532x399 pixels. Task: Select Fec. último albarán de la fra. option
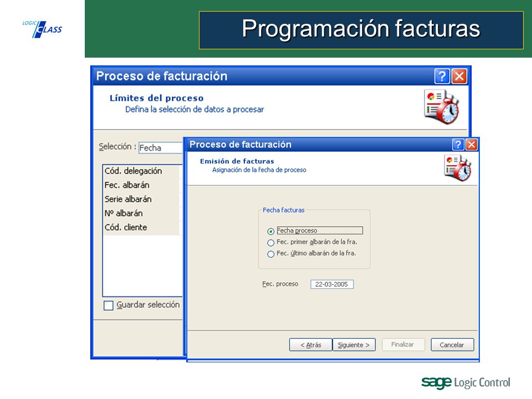click(x=270, y=254)
